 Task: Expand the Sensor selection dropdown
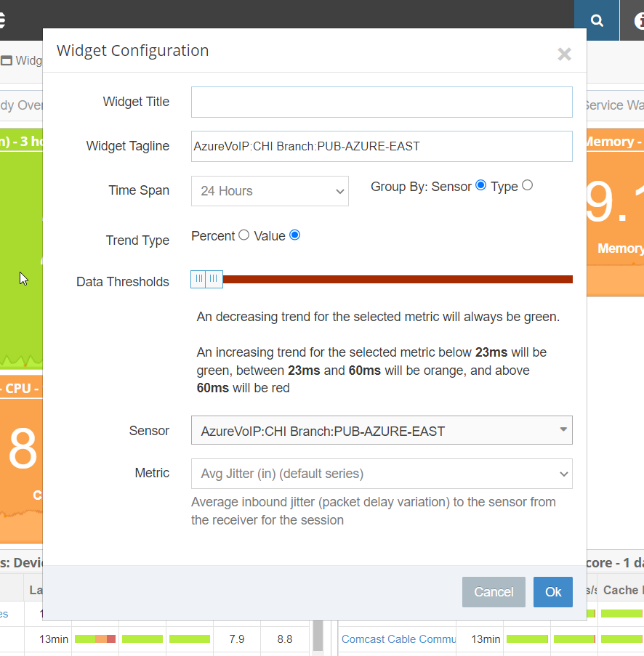click(382, 430)
